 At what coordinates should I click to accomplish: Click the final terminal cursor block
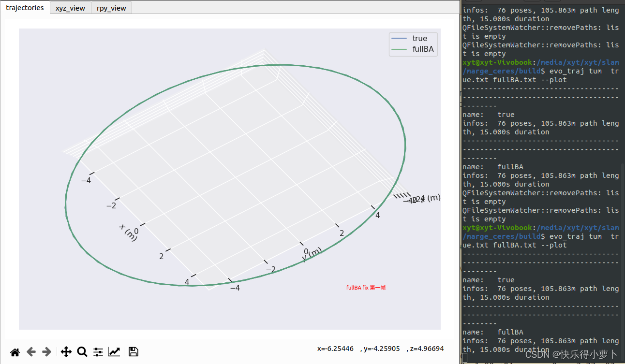[464, 358]
